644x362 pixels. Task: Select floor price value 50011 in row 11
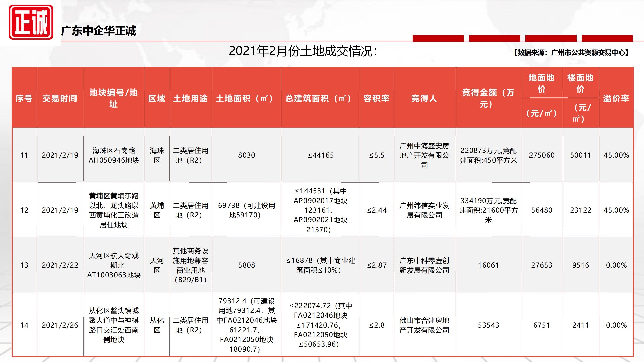coord(580,155)
